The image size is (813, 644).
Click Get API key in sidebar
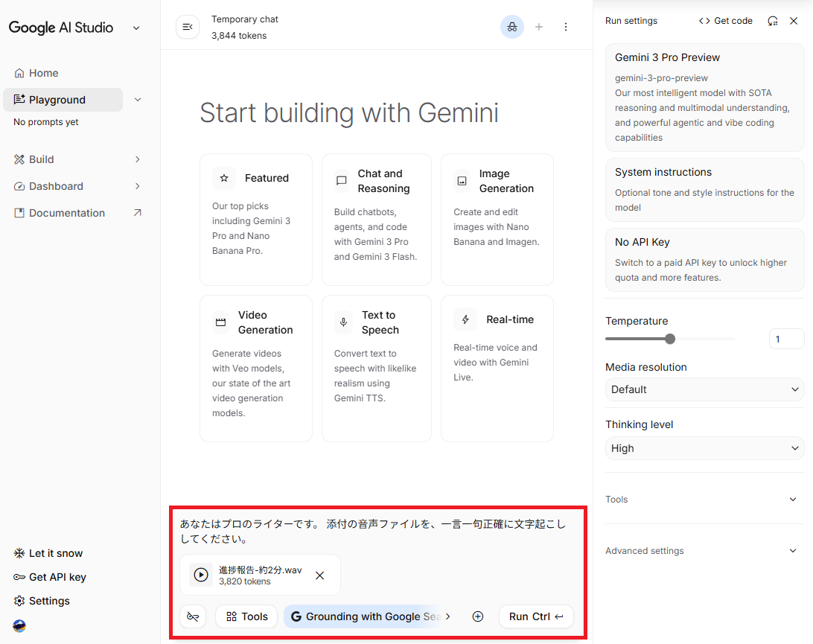[x=50, y=577]
